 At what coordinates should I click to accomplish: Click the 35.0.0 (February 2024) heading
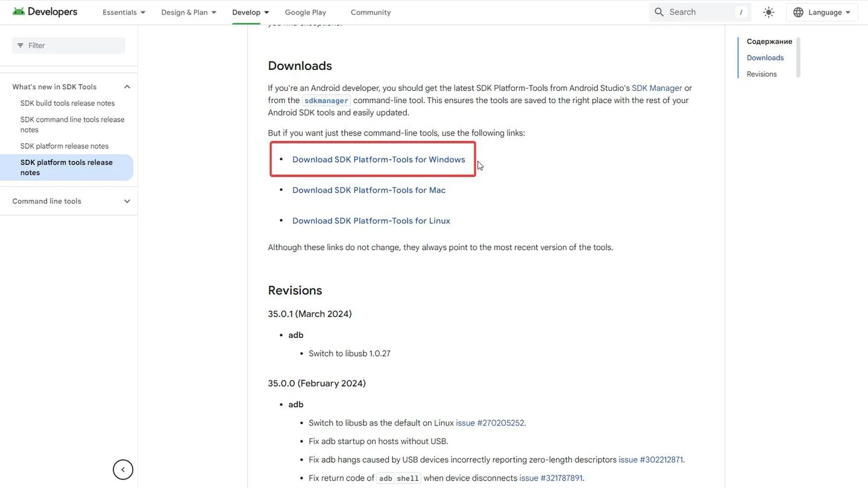click(x=316, y=383)
